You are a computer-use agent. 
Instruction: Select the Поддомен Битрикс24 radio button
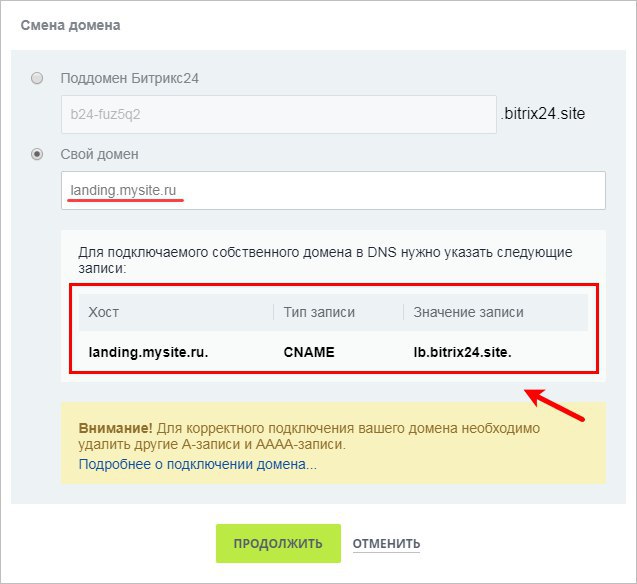pyautogui.click(x=37, y=78)
